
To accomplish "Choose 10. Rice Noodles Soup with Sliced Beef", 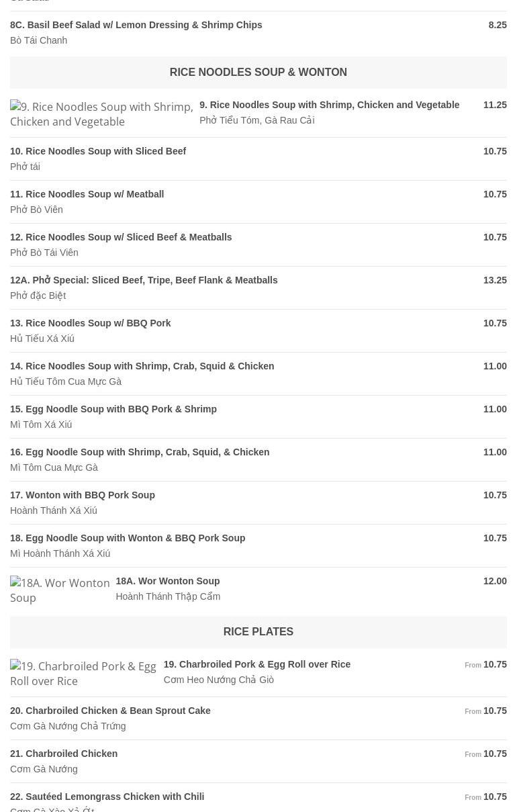I will (98, 152).
